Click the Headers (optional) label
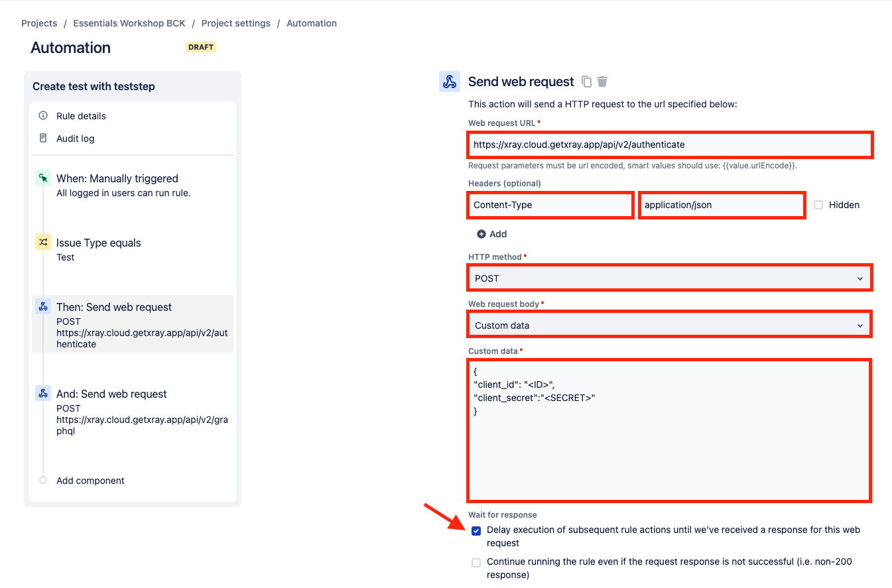The width and height of the screenshot is (892, 588). [505, 183]
